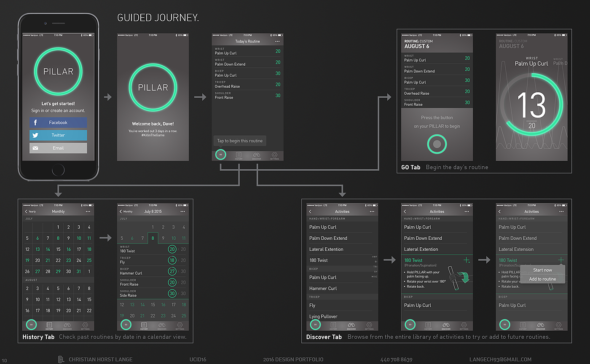Open the Side Raise row on July 8 2015 screen
The width and height of the screenshot is (590, 364).
[153, 294]
